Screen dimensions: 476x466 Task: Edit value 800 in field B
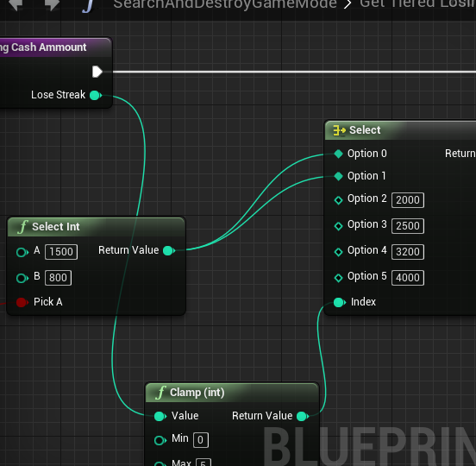pyautogui.click(x=59, y=278)
